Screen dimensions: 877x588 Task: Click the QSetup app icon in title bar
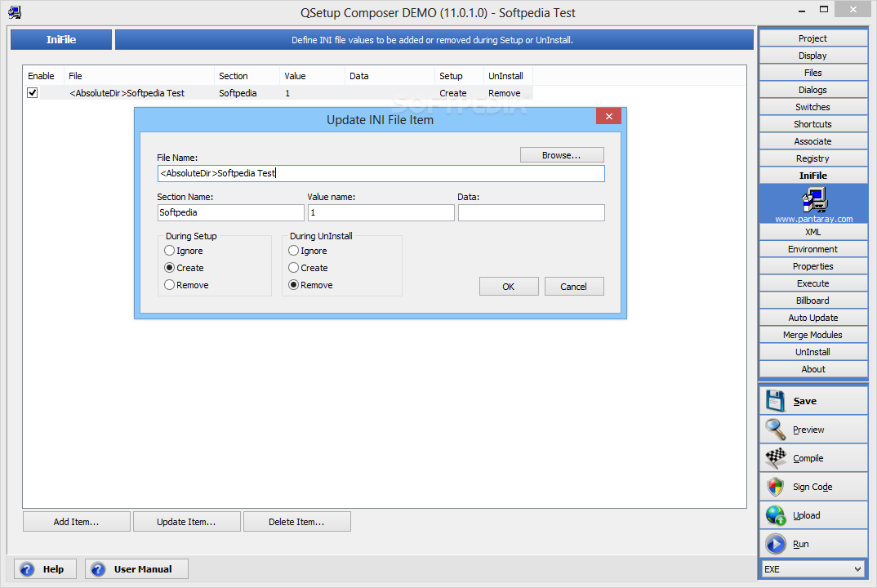pyautogui.click(x=15, y=12)
